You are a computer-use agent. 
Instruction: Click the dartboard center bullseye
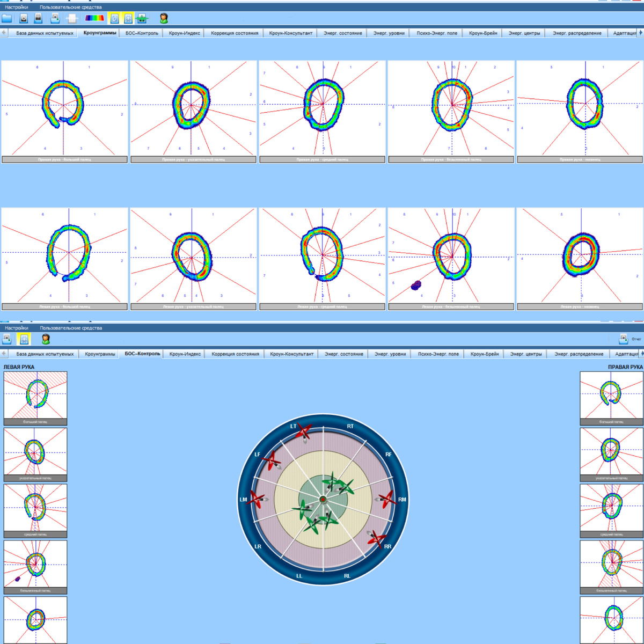tap(323, 500)
